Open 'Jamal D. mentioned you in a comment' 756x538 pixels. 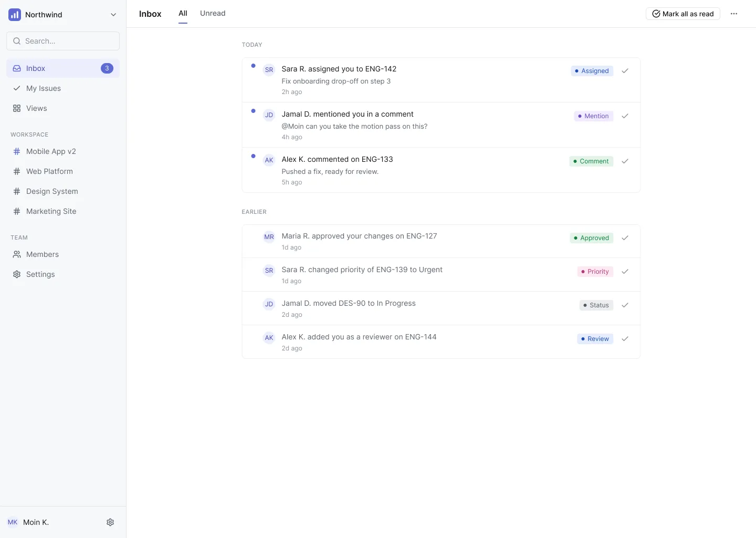[x=441, y=125]
